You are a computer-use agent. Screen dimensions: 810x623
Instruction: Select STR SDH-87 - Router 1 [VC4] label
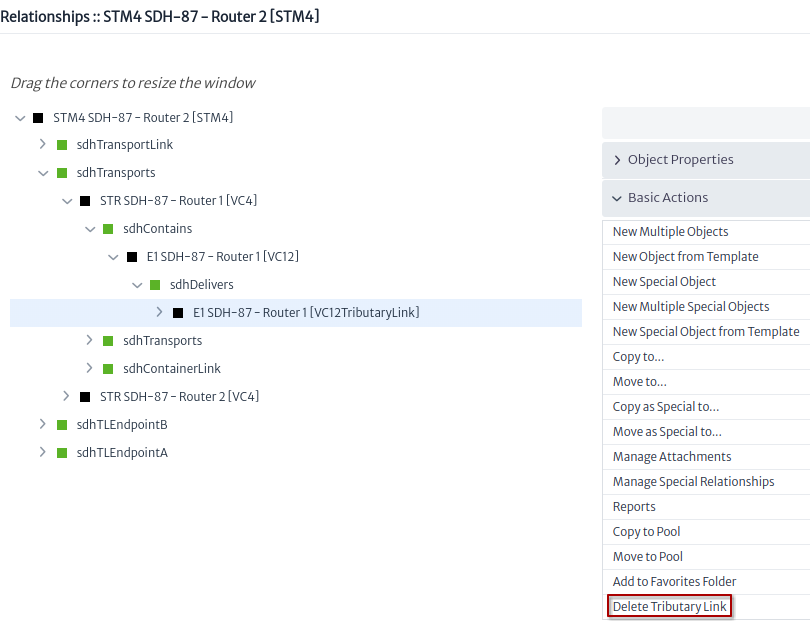[179, 200]
